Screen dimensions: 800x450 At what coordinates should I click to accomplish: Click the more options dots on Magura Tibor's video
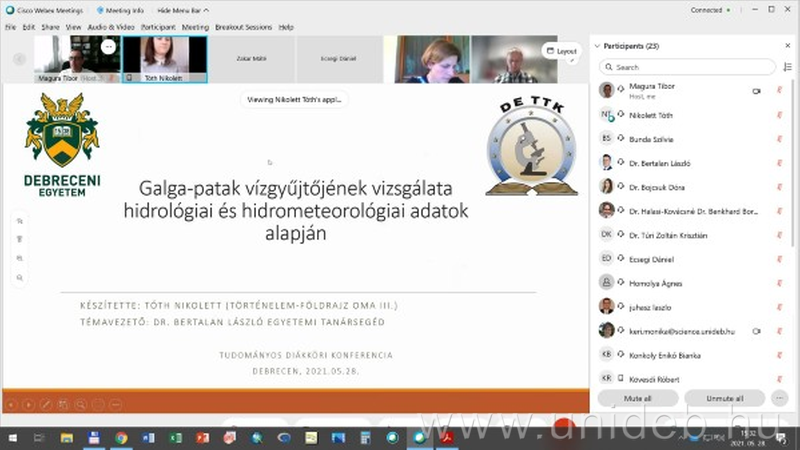(x=108, y=47)
